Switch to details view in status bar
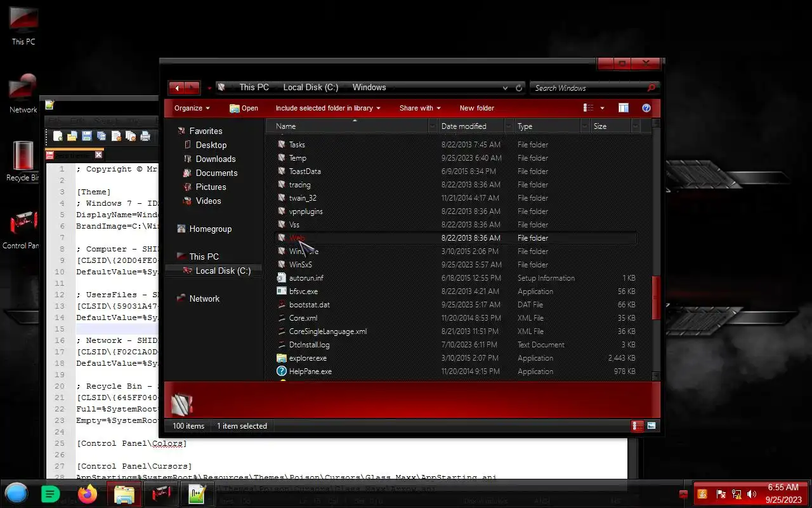This screenshot has width=812, height=508. (x=638, y=426)
